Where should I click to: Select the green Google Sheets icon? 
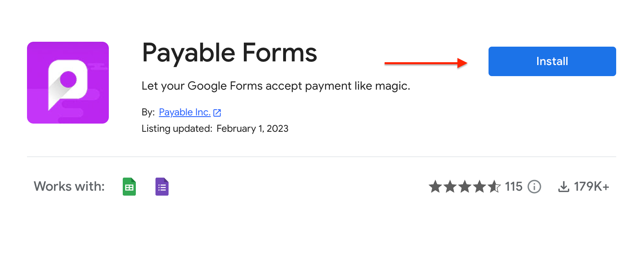(129, 187)
